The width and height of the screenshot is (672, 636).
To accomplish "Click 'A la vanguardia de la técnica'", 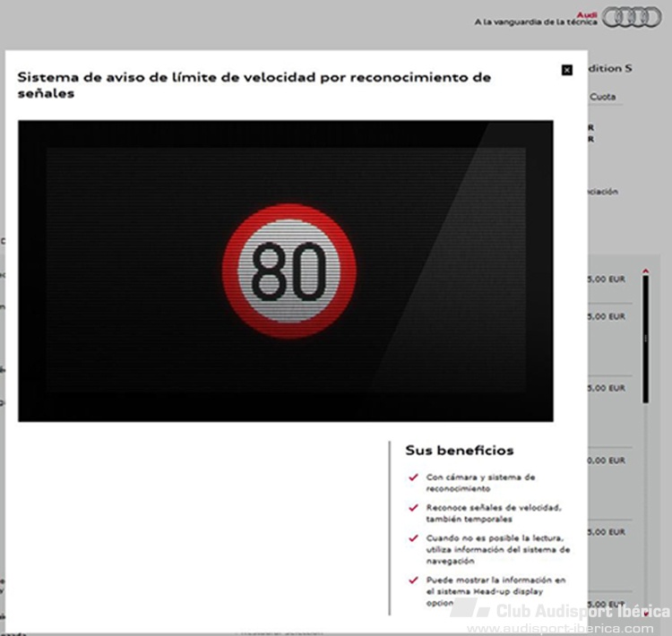I will coord(535,22).
